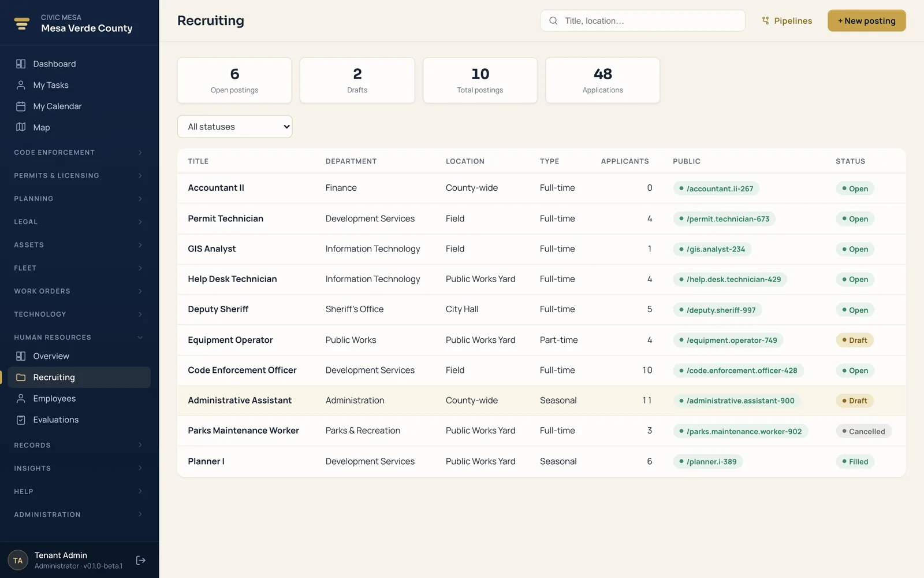
Task: Click the My Tasks person icon
Action: pyautogui.click(x=21, y=85)
